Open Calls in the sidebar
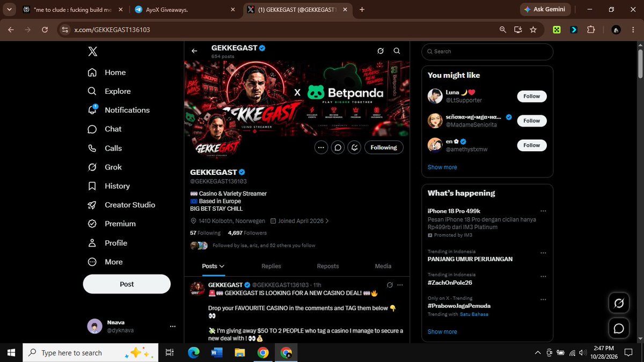This screenshot has width=644, height=362. 105,148
